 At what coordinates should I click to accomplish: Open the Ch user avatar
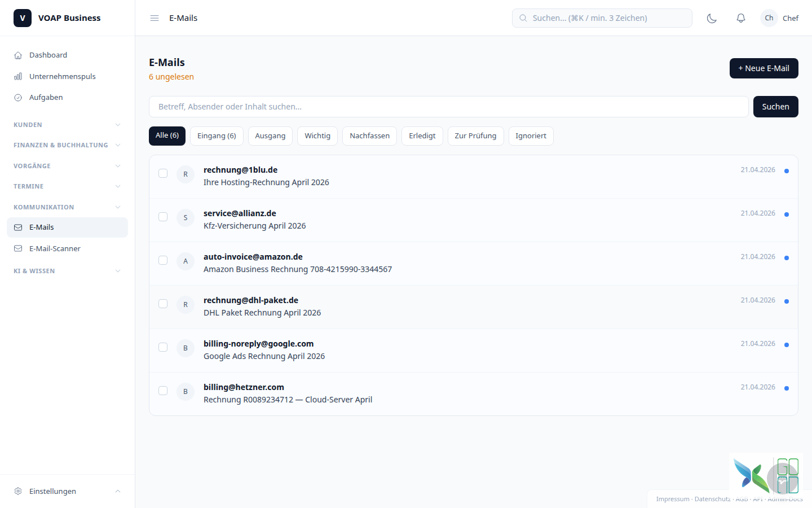tap(769, 18)
